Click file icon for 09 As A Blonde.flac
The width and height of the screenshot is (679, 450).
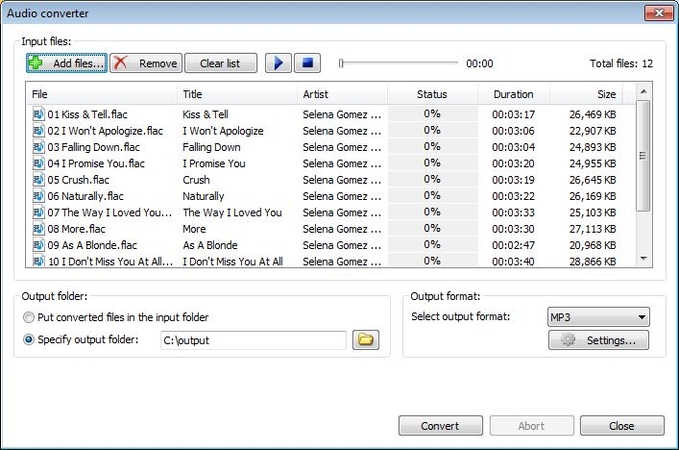point(39,245)
